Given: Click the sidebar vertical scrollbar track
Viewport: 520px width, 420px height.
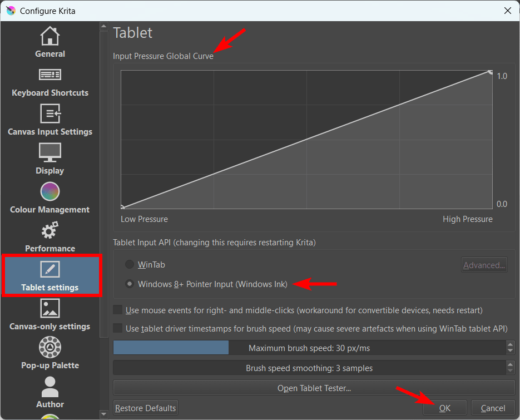Looking at the screenshot, I should tap(104, 373).
